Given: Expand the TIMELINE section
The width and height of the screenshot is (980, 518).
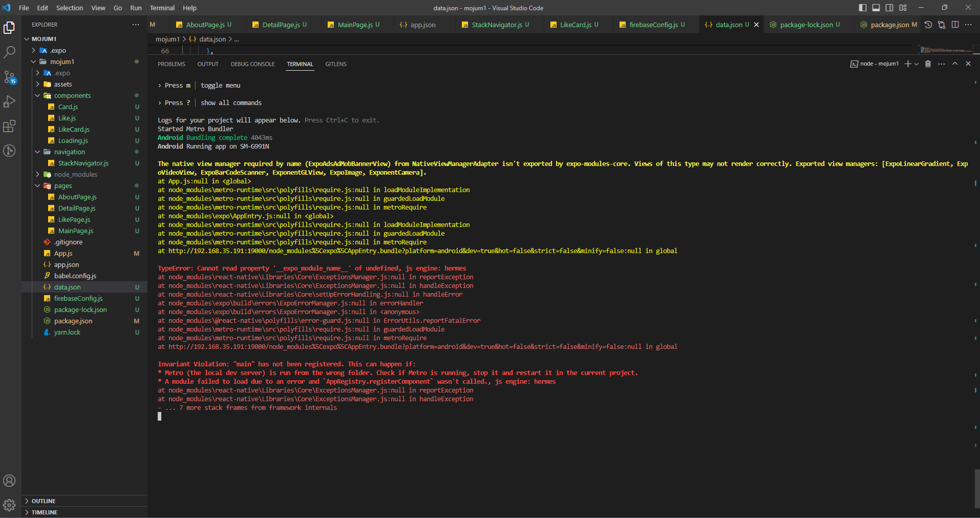Looking at the screenshot, I should tap(85, 512).
